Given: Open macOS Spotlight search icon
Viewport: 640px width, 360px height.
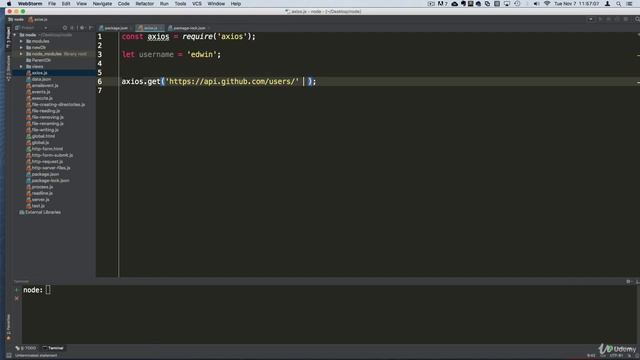Looking at the screenshot, I should (x=619, y=4).
